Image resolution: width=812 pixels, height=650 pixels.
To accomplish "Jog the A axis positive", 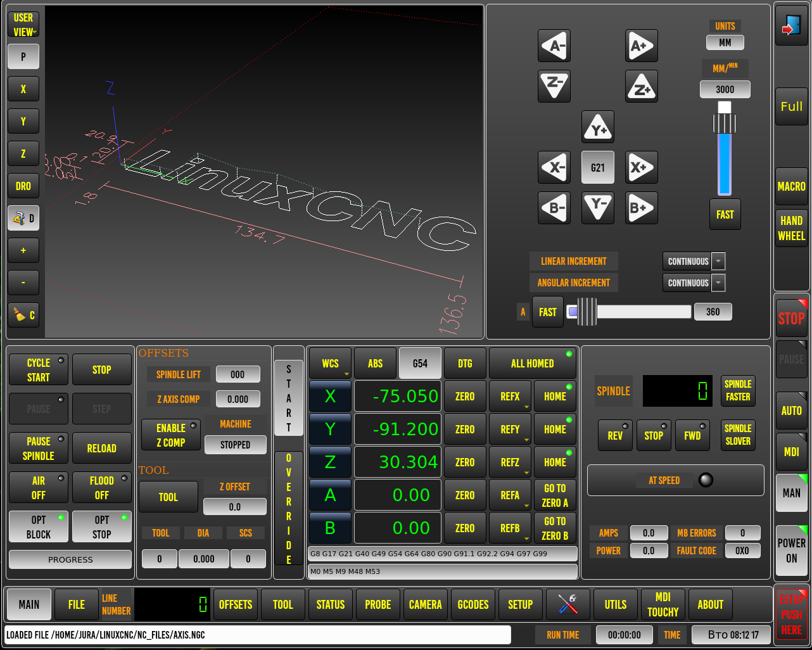I will tap(642, 46).
